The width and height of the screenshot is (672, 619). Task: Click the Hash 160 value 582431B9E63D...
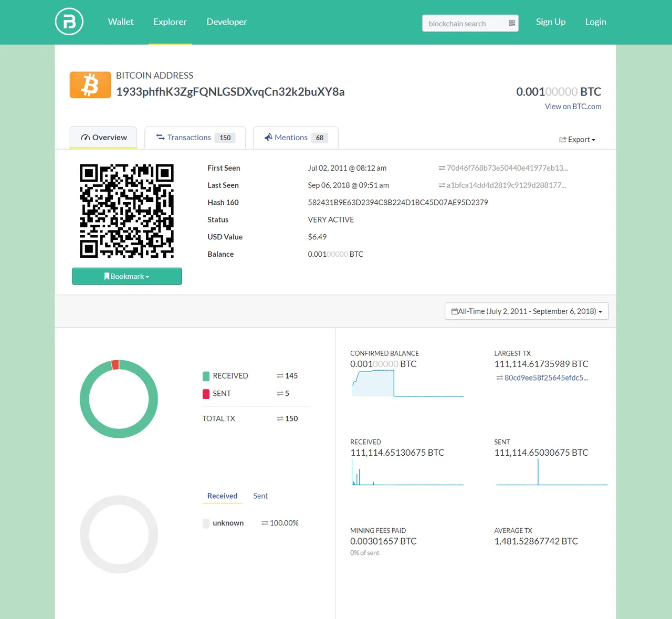click(x=398, y=203)
